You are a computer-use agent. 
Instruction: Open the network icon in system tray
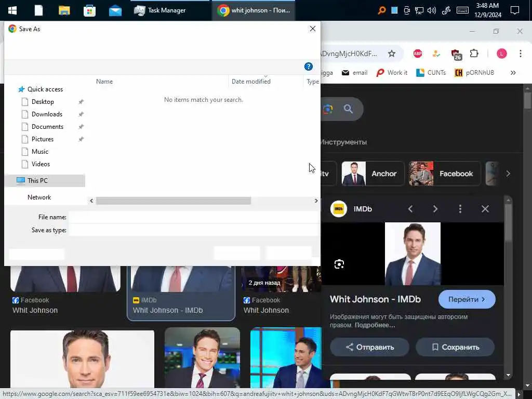point(419,10)
